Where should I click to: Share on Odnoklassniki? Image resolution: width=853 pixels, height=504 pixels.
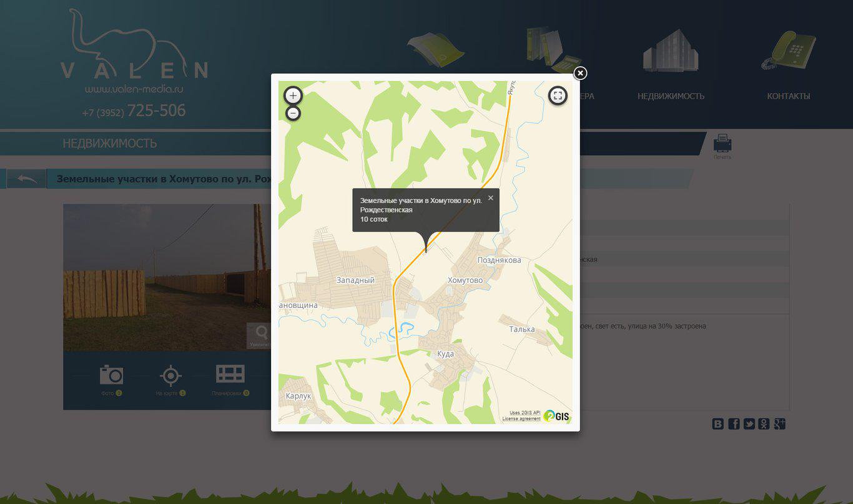764,424
